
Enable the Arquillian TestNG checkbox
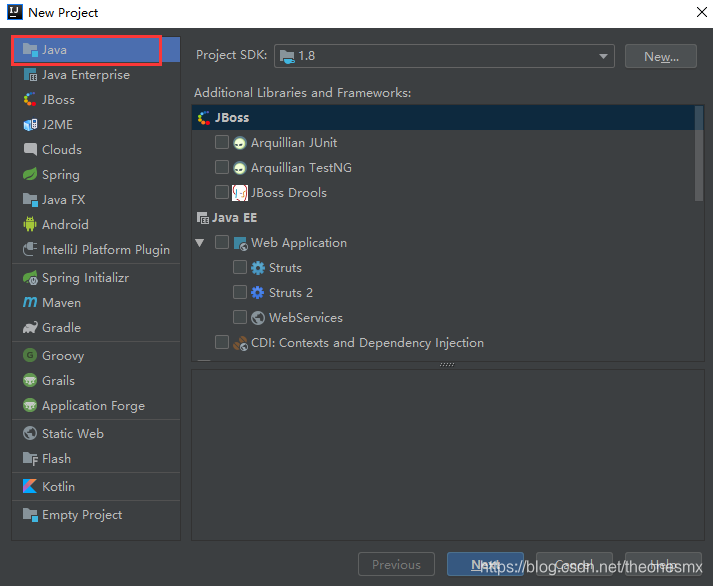(x=221, y=167)
